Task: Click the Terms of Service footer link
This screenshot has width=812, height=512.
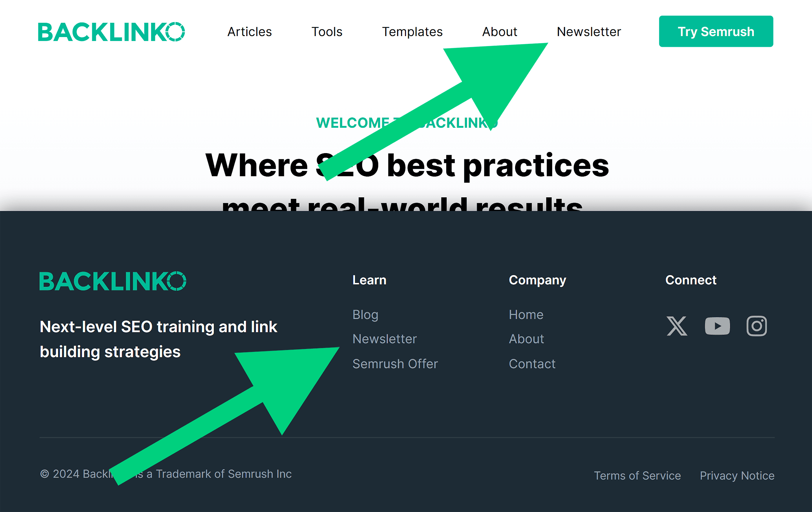Action: [x=638, y=475]
